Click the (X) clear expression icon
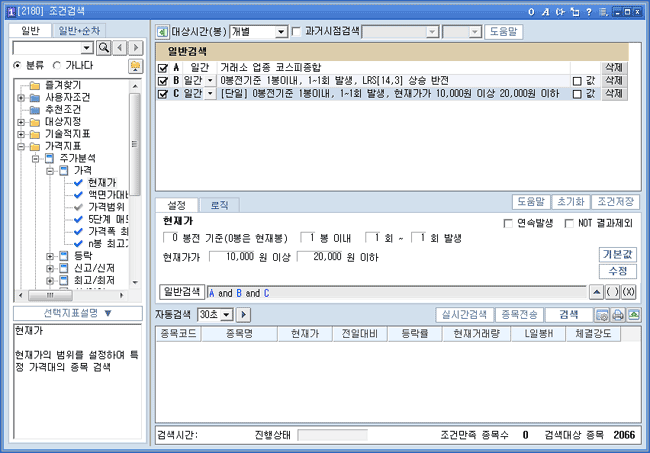This screenshot has width=650, height=453. 628,292
